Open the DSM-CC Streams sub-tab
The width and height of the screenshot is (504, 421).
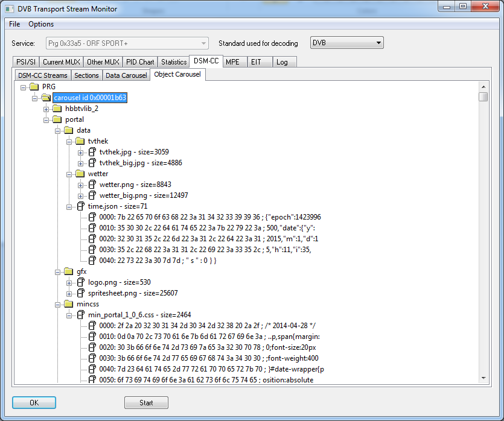(43, 75)
